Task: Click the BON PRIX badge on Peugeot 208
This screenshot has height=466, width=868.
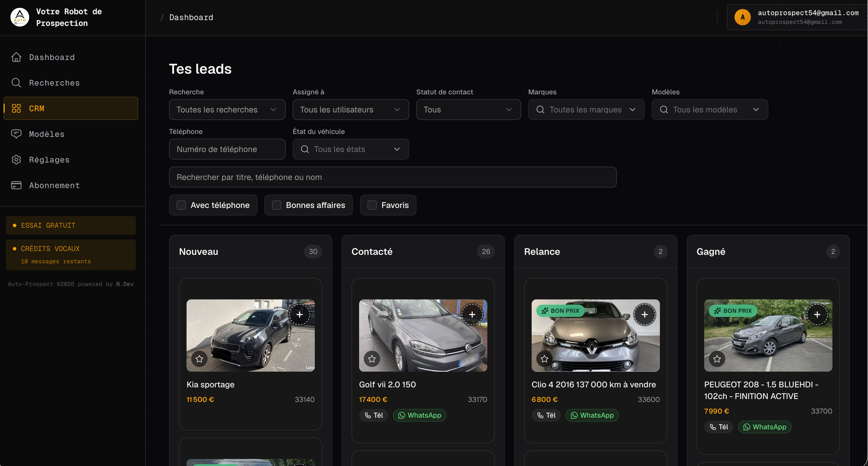Action: point(733,311)
